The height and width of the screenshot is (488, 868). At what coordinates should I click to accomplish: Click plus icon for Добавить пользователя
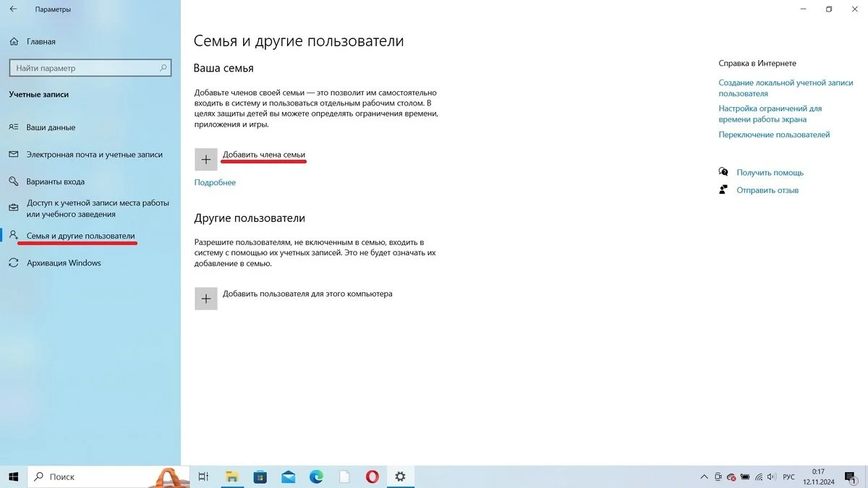[206, 299]
